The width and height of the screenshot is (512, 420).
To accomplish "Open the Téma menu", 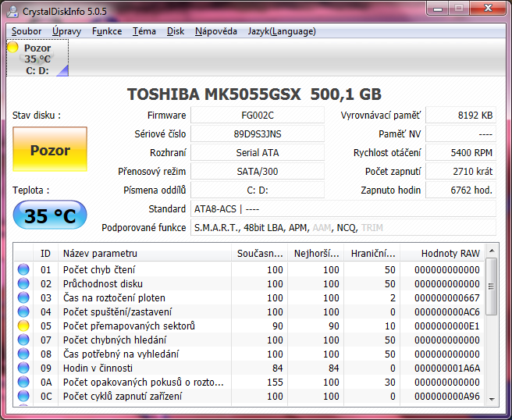I will (x=144, y=31).
